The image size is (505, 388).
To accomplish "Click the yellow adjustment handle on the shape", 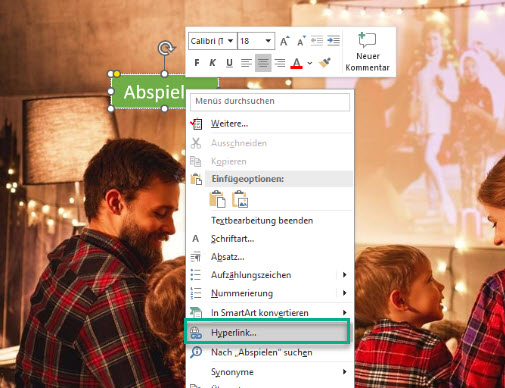I will (117, 73).
